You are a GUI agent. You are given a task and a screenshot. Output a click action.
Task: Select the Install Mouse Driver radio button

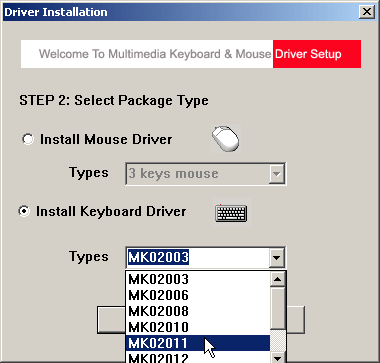[28, 139]
